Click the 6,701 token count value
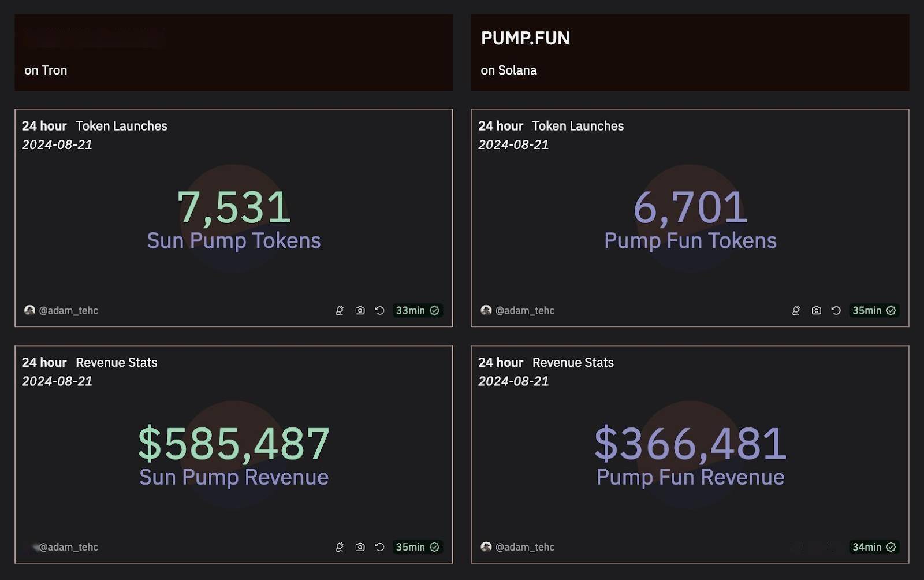The image size is (924, 580). coord(690,207)
